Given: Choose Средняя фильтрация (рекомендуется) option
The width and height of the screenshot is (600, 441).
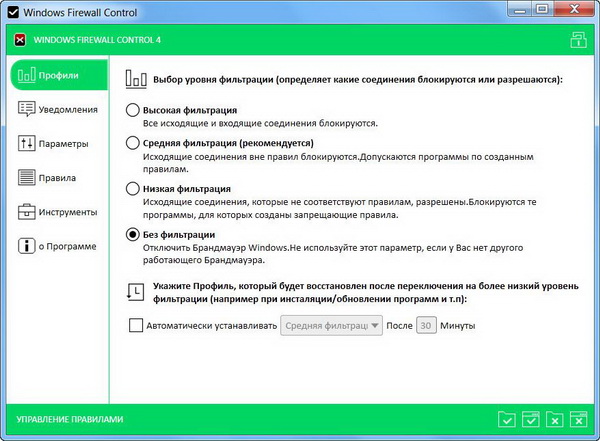Looking at the screenshot, I should 133,144.
